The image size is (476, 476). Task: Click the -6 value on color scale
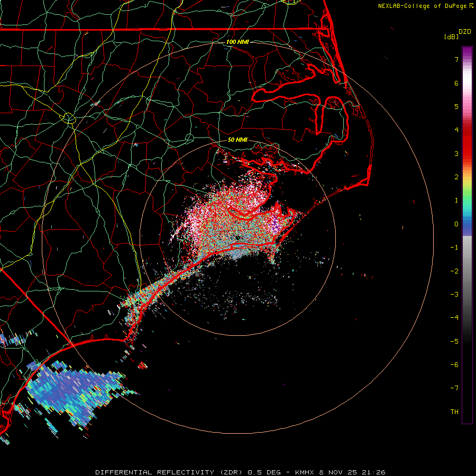[x=454, y=364]
